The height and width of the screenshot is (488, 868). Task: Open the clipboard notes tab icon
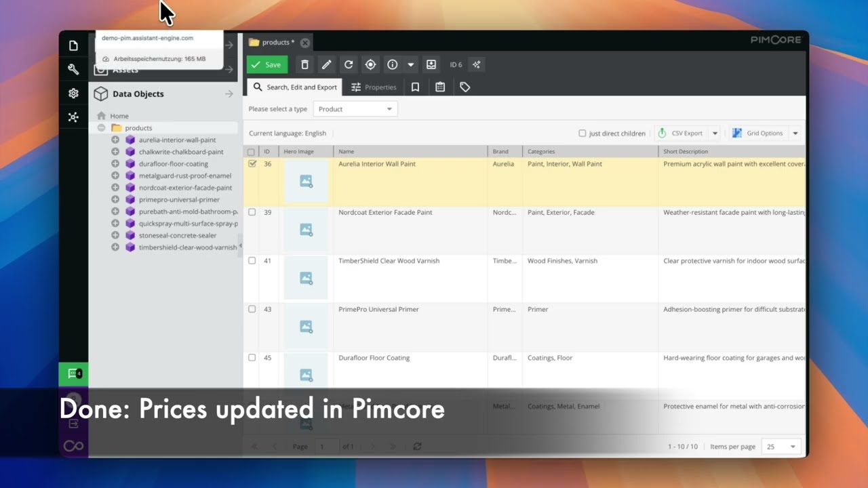440,87
